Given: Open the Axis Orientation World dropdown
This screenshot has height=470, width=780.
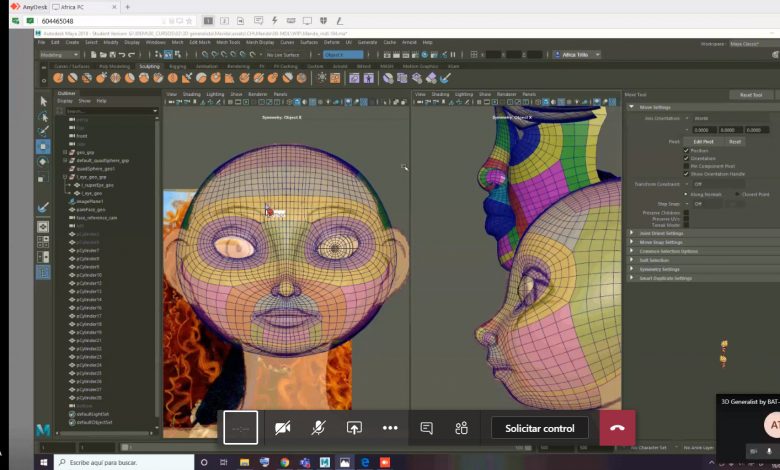Looking at the screenshot, I should [x=731, y=118].
